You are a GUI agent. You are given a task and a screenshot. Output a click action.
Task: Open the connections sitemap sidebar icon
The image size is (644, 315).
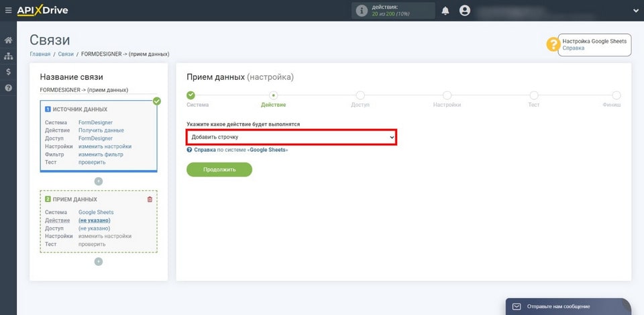(8, 56)
